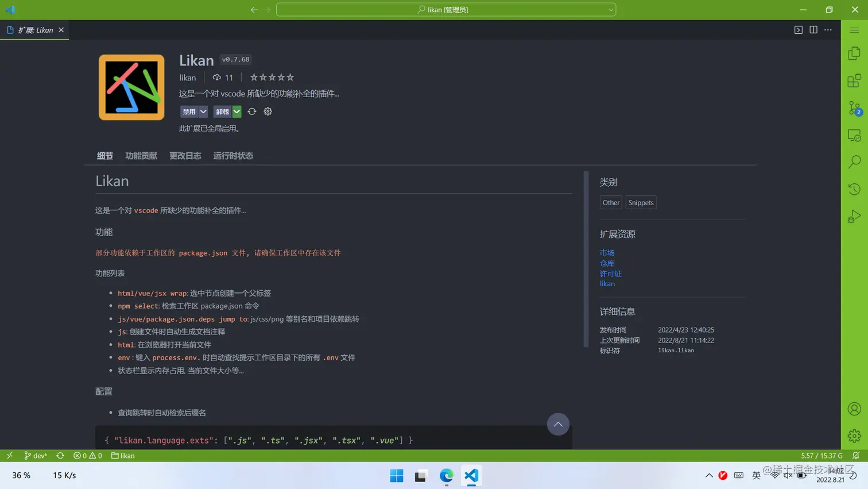
Task: Open the editor More Actions ellipsis
Action: (828, 30)
